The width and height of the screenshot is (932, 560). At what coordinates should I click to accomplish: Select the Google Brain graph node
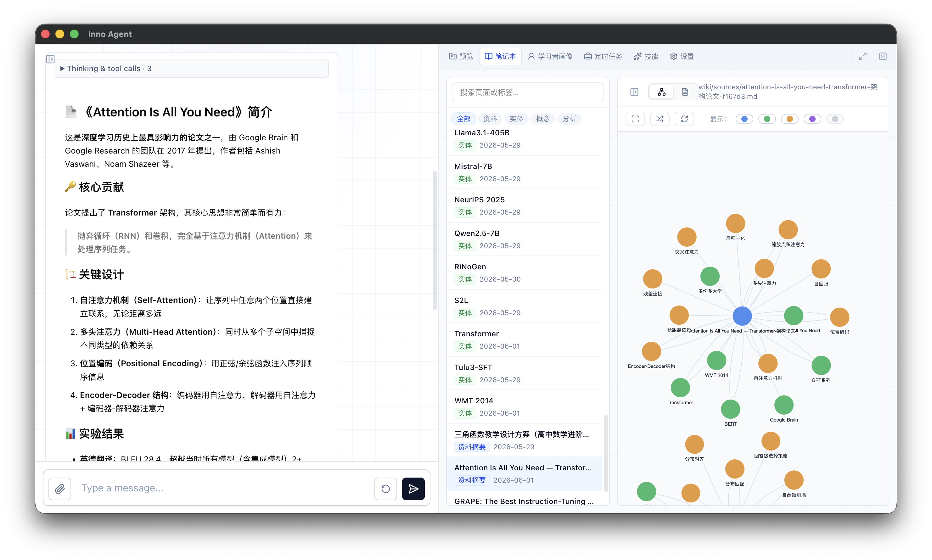pos(784,405)
